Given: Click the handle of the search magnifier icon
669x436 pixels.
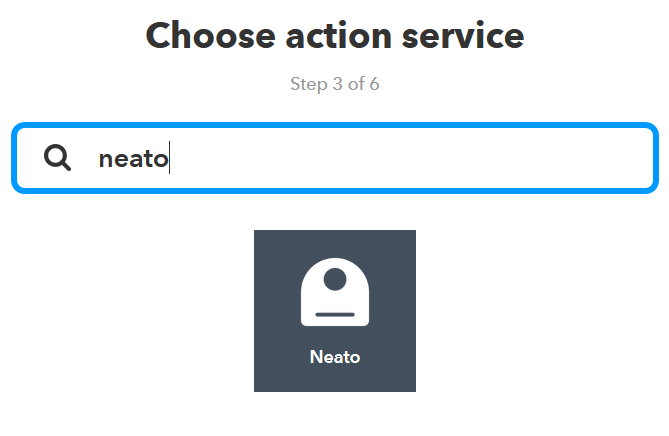Looking at the screenshot, I should pyautogui.click(x=66, y=166).
